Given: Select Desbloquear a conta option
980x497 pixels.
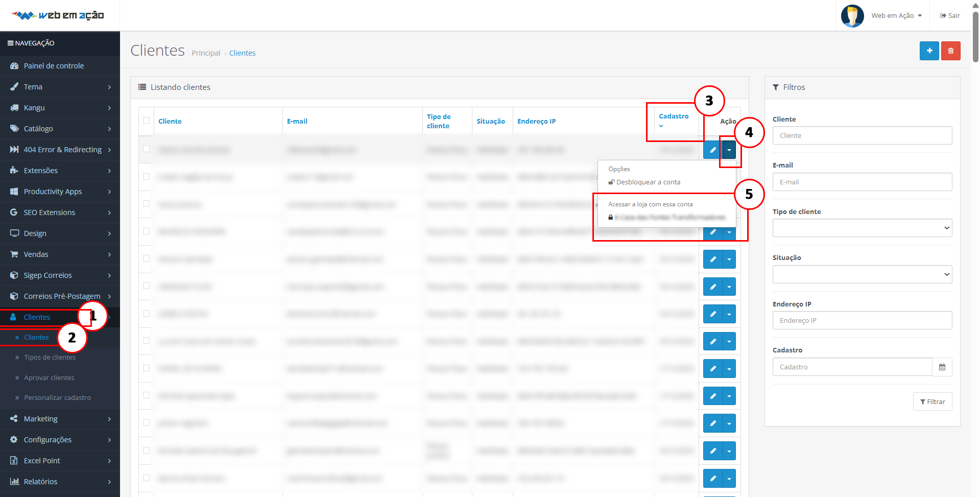Looking at the screenshot, I should click(x=644, y=182).
